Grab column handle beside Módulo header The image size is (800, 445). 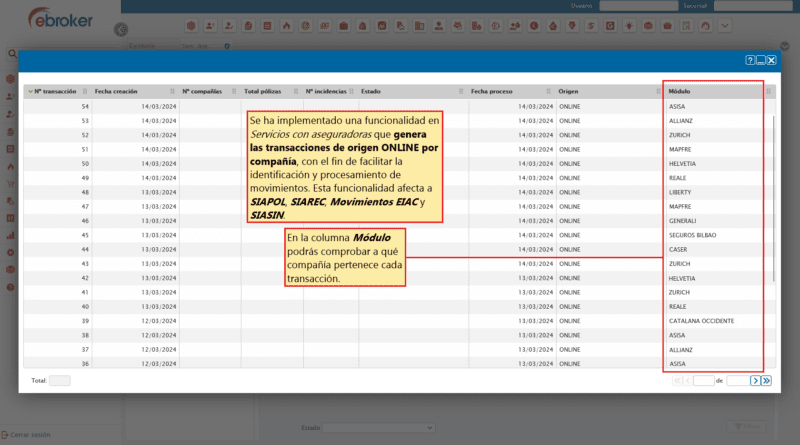(768, 91)
